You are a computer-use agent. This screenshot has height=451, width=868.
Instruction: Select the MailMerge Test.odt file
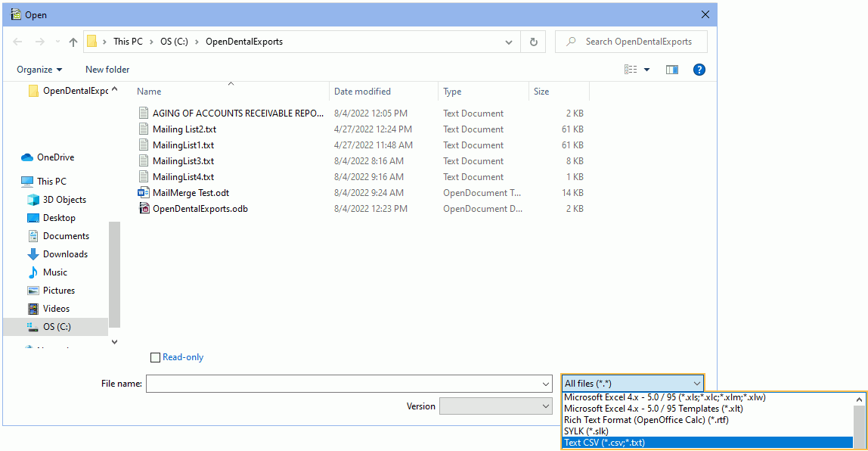pos(191,193)
